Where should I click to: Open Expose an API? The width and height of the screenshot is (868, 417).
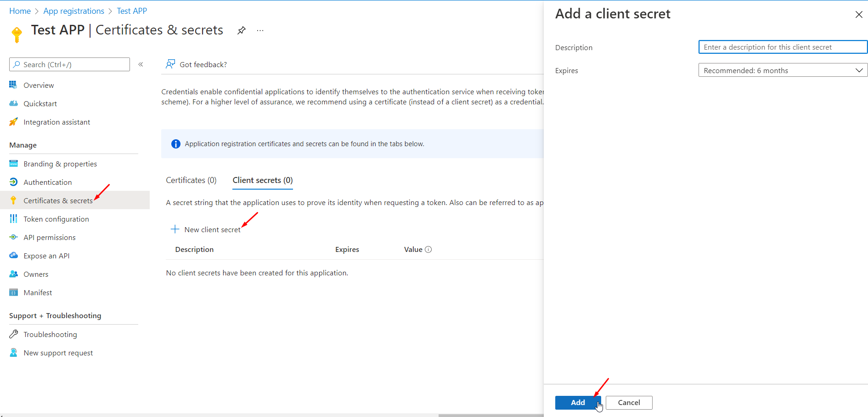46,256
